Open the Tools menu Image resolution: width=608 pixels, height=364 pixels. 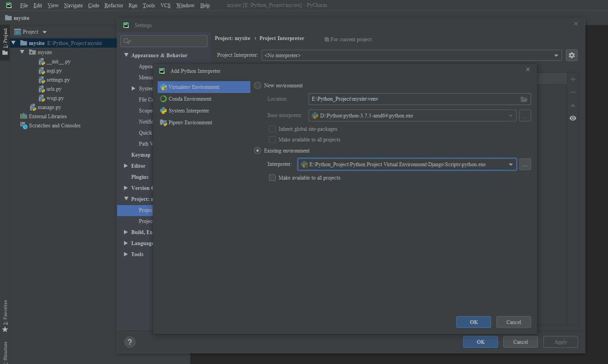(x=149, y=5)
